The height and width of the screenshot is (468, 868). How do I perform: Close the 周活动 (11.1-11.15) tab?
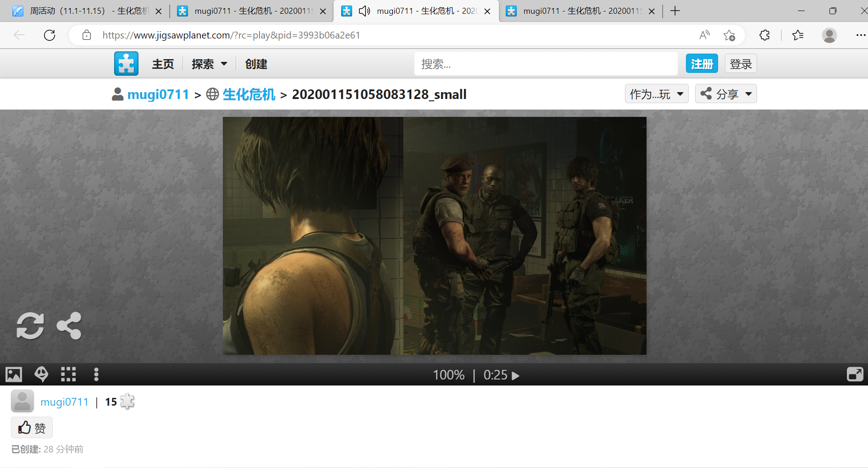pos(159,11)
